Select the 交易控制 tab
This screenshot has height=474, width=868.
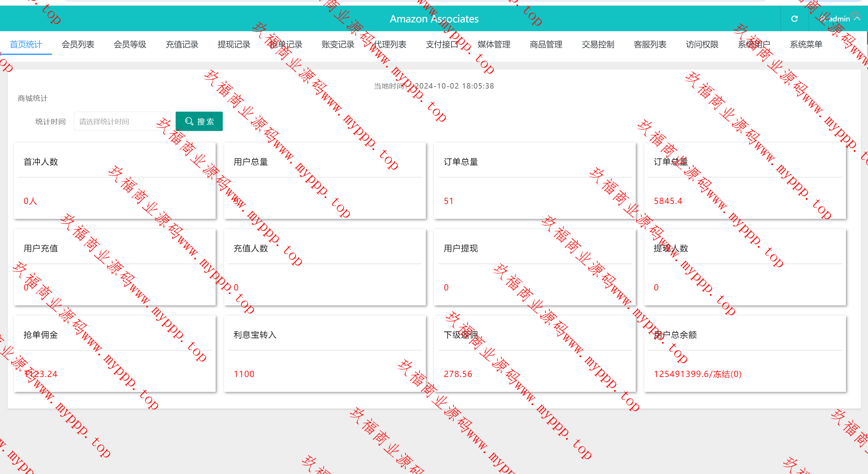coord(598,44)
